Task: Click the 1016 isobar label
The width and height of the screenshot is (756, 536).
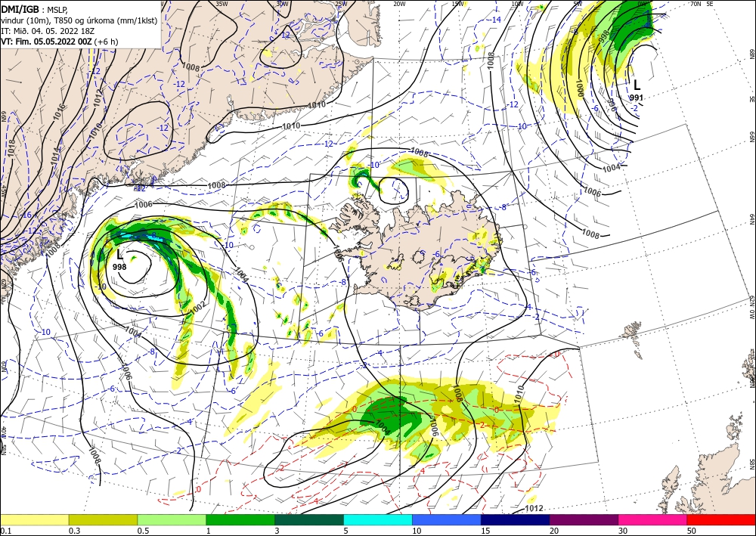Action: (59, 112)
